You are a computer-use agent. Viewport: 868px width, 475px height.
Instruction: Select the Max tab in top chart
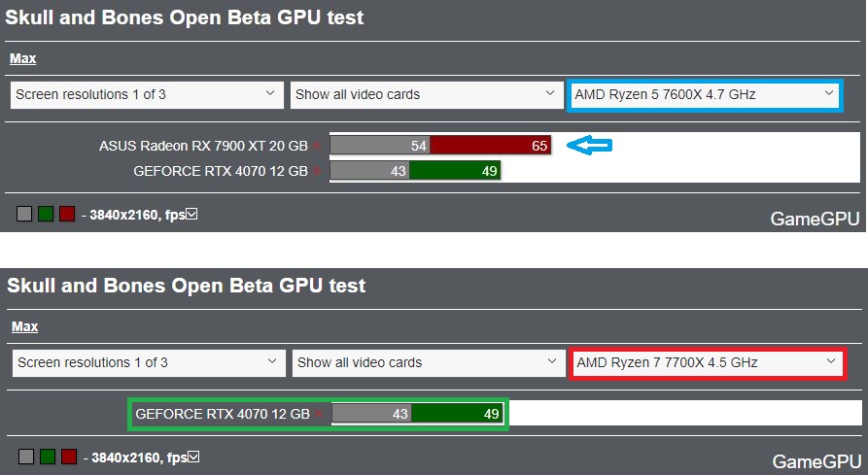point(22,58)
